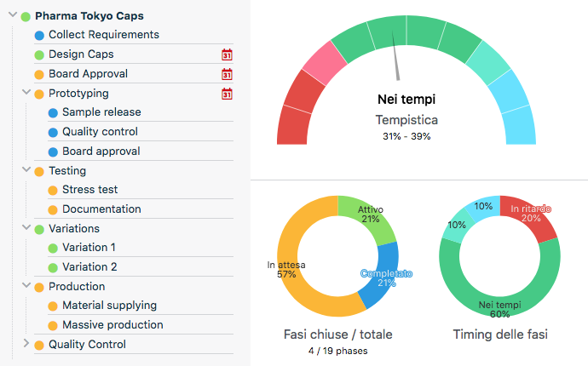588x366 pixels.
Task: Collapse the Variations phase group
Action: (x=26, y=228)
